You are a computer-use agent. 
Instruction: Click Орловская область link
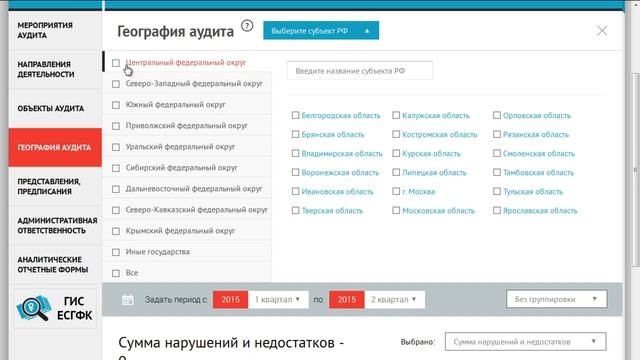[536, 116]
